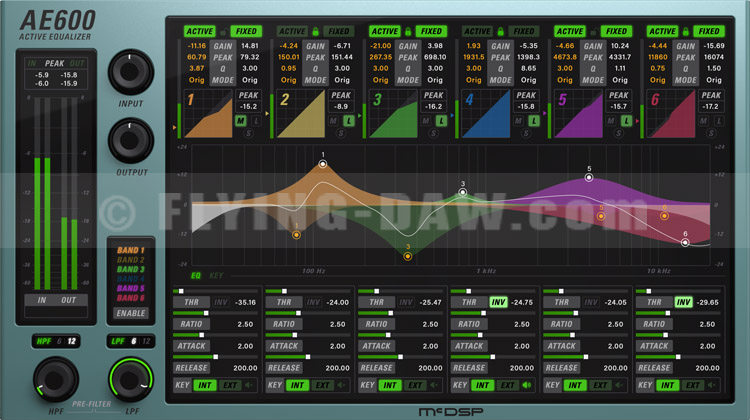Click the MODE label on band 3
This screenshot has height=420, width=750.
point(408,80)
